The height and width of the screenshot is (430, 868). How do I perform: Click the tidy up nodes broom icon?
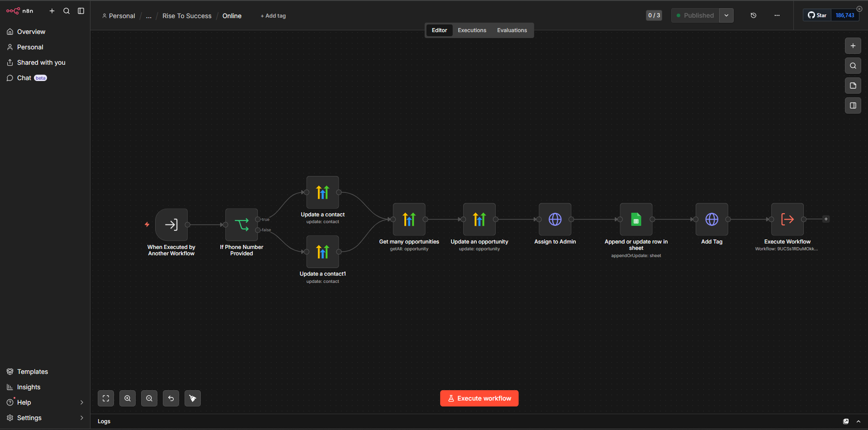(x=193, y=398)
